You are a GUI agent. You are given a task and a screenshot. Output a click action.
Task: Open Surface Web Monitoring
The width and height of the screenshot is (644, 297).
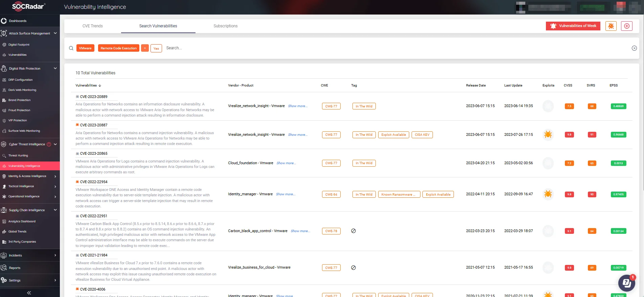24,131
